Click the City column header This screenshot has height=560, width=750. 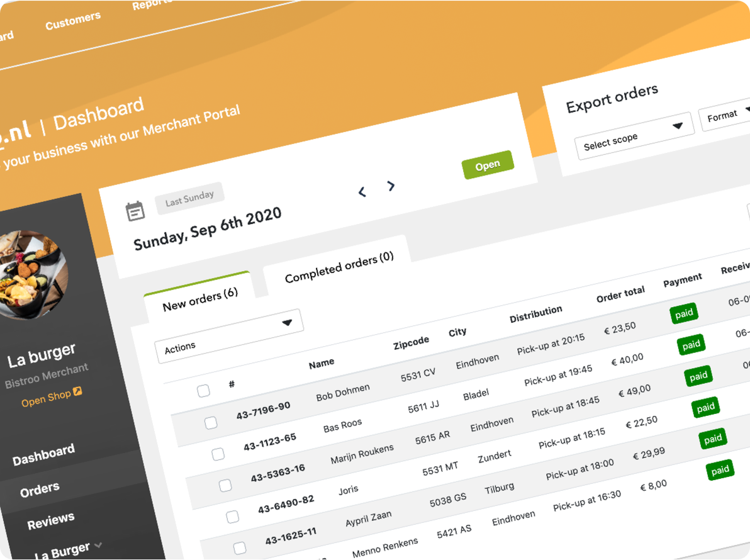457,332
